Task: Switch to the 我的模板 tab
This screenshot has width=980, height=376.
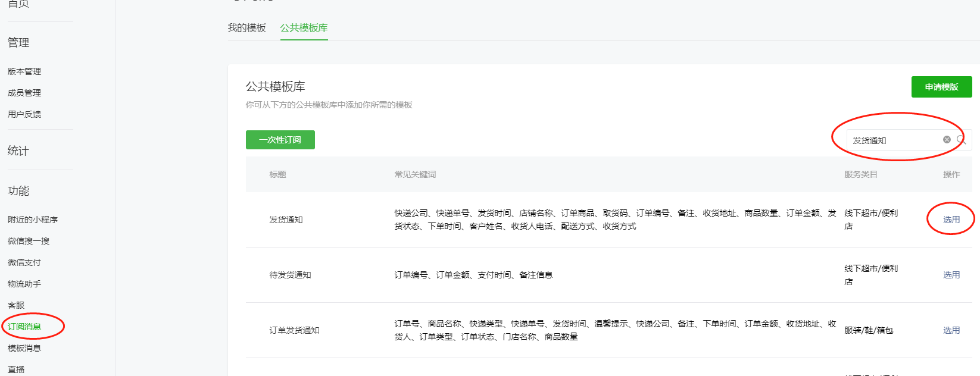Action: (246, 28)
